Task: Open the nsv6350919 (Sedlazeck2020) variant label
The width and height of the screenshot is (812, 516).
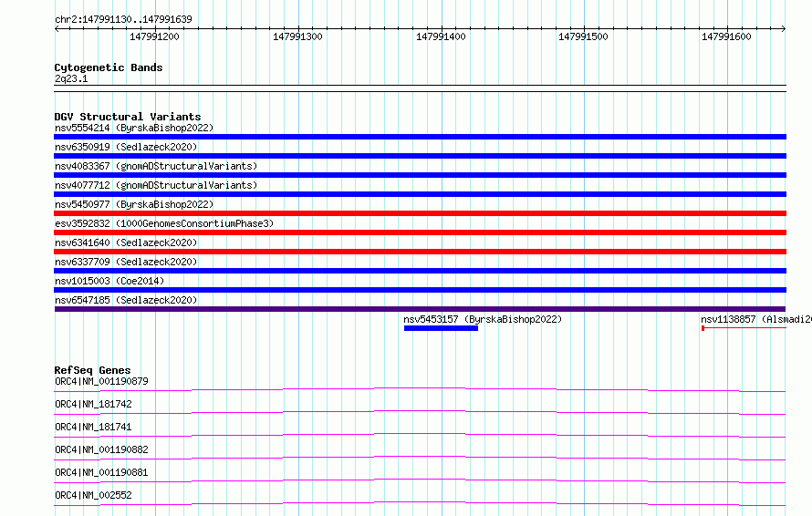Action: [126, 147]
